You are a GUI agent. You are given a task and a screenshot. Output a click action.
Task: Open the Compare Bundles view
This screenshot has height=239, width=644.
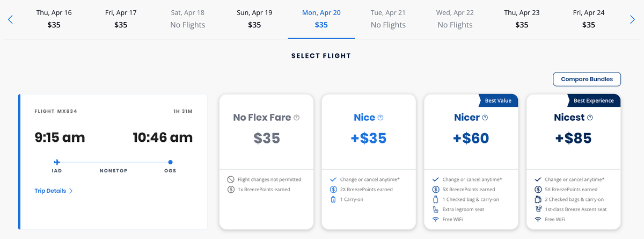tap(587, 79)
